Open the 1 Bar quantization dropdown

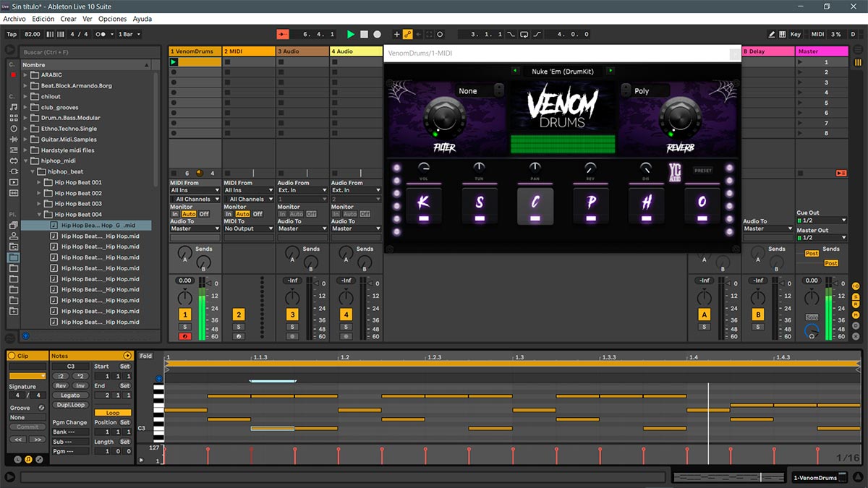click(129, 34)
